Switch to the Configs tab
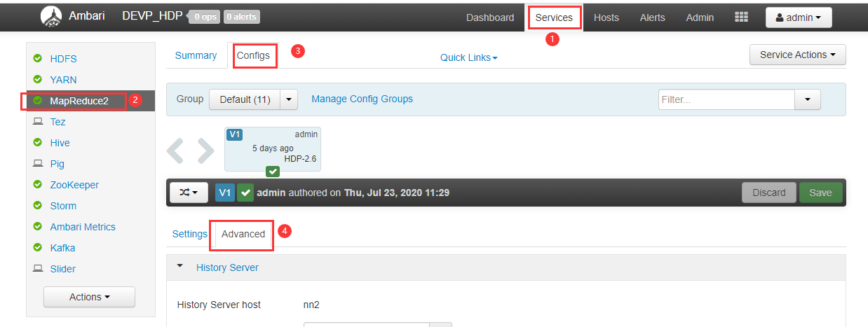 pyautogui.click(x=253, y=55)
